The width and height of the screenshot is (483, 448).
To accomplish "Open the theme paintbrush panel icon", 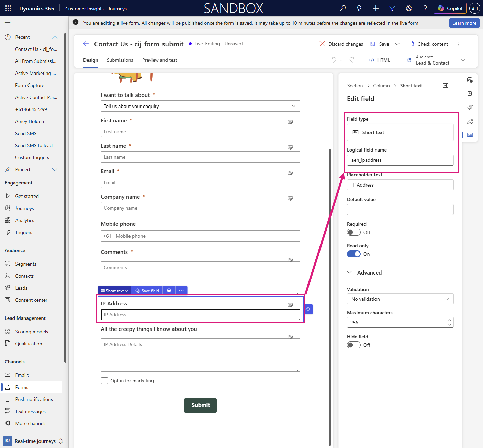I will coord(470,107).
